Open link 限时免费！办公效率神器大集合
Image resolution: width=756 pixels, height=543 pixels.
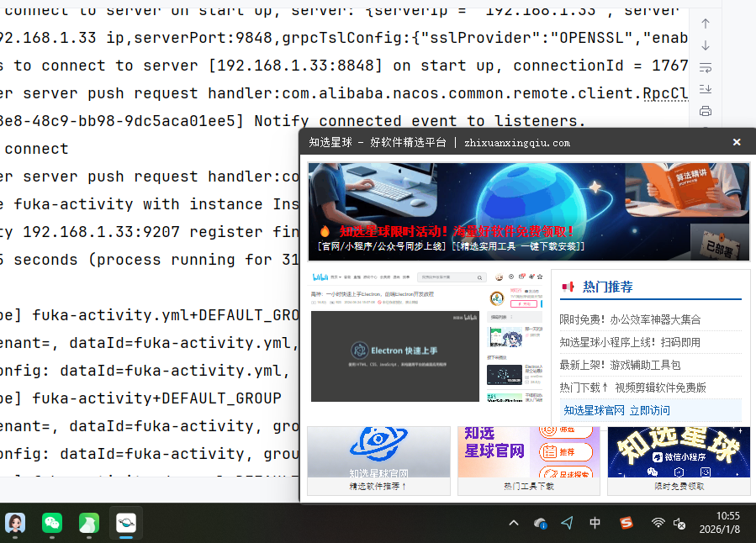(x=630, y=319)
